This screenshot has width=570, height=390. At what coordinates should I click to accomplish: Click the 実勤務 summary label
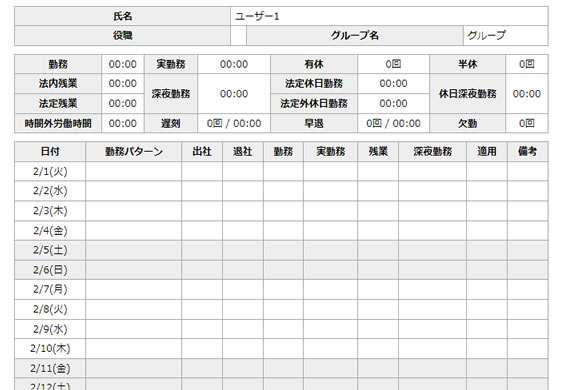click(171, 64)
